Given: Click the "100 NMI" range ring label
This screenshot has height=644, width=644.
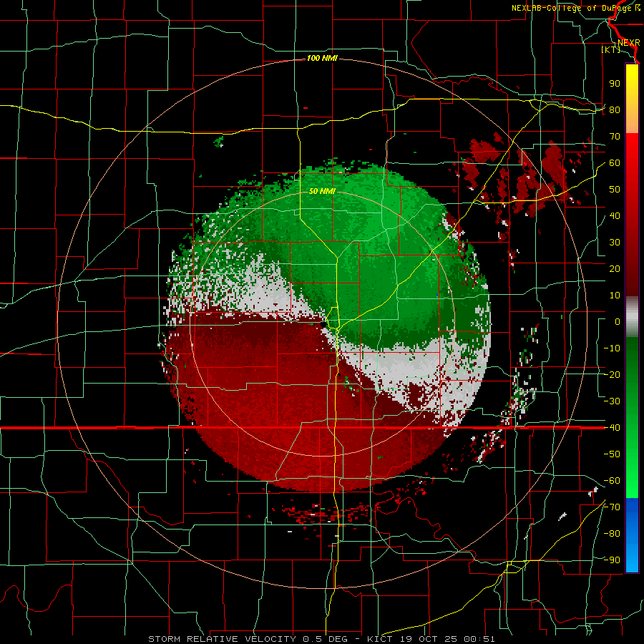Looking at the screenshot, I should tap(322, 59).
